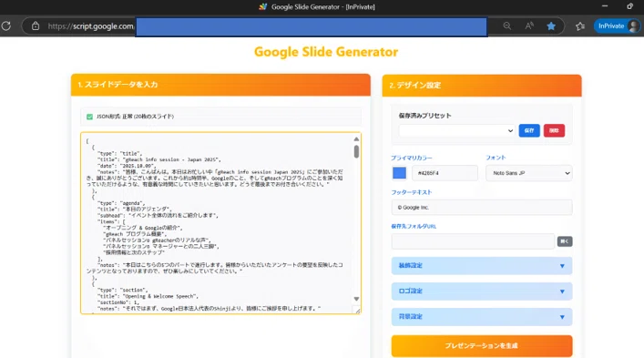Screen dimensions: 644x358
Task: Click the footer text field with © Google Inc.
Action: 481,208
